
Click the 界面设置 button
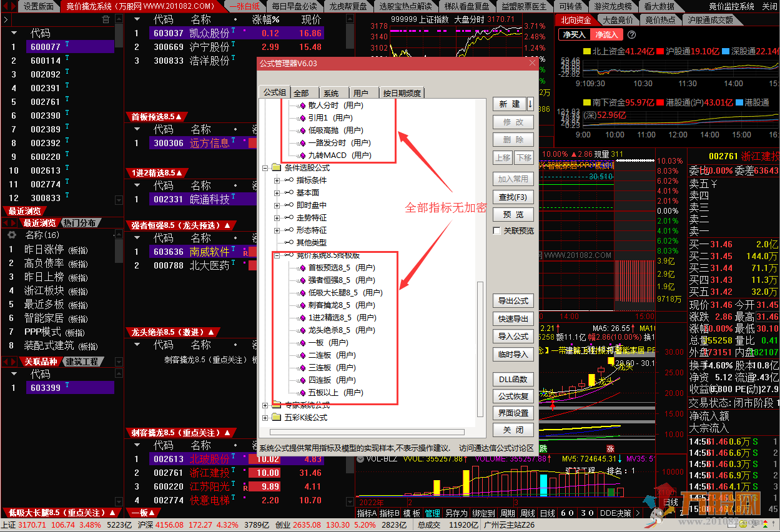[513, 413]
